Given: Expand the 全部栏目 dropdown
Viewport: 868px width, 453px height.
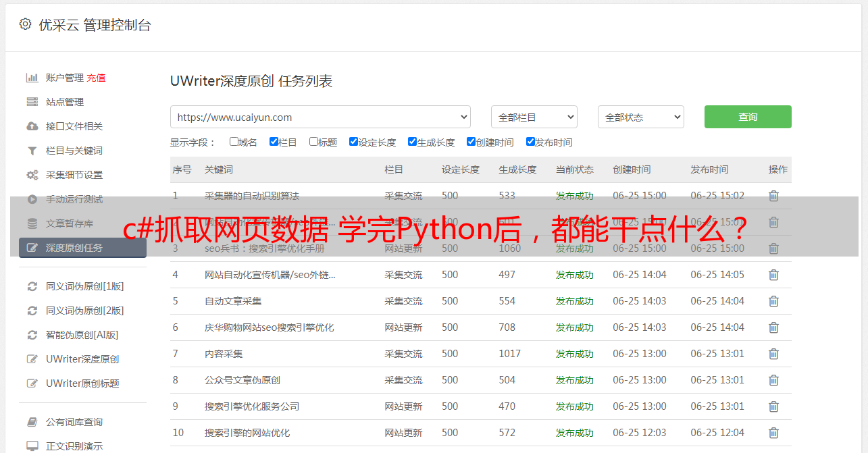Looking at the screenshot, I should click(534, 117).
